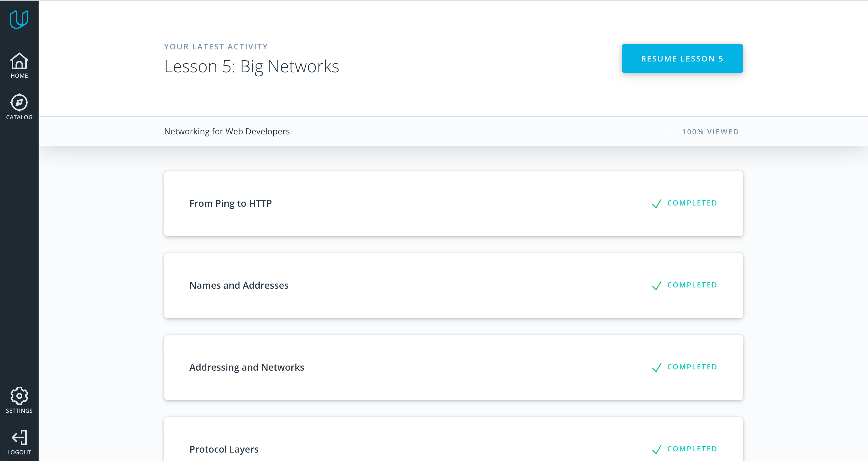
Task: Click checkmark icon for Protocol Layers
Action: click(x=657, y=449)
